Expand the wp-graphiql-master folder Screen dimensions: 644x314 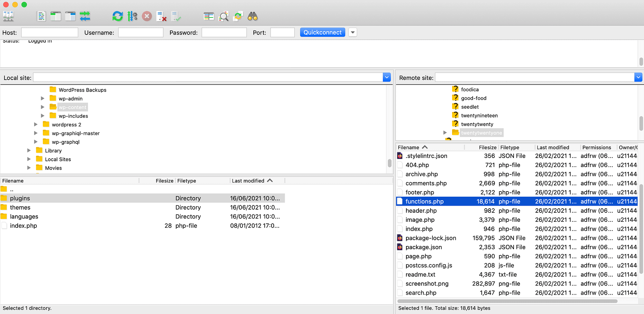pyautogui.click(x=36, y=133)
